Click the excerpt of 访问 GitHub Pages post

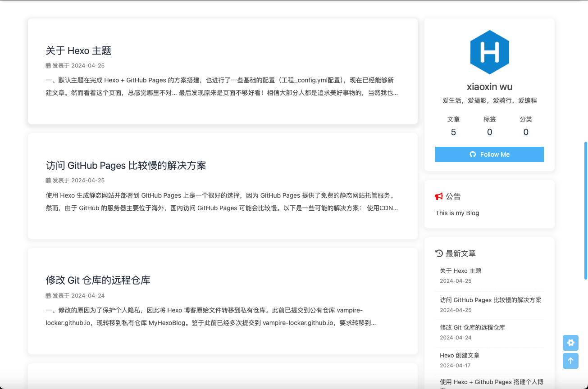click(x=222, y=202)
